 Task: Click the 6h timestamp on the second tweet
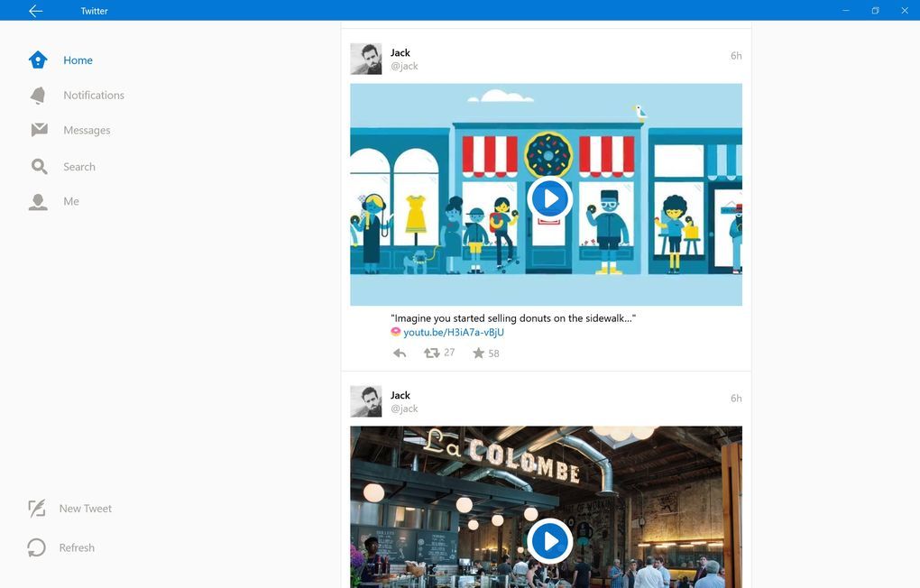click(x=735, y=397)
